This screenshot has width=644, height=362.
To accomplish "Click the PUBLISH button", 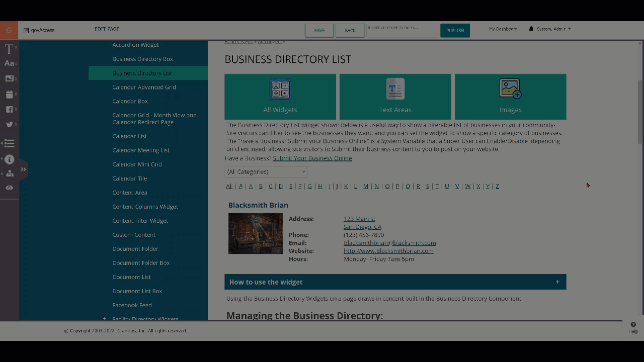I will [455, 30].
